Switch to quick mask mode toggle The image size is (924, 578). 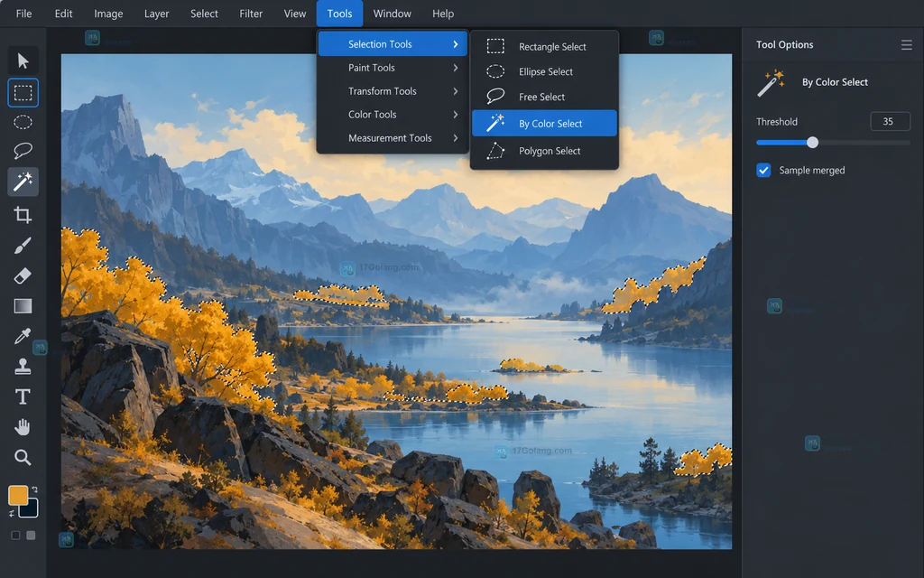(31, 535)
